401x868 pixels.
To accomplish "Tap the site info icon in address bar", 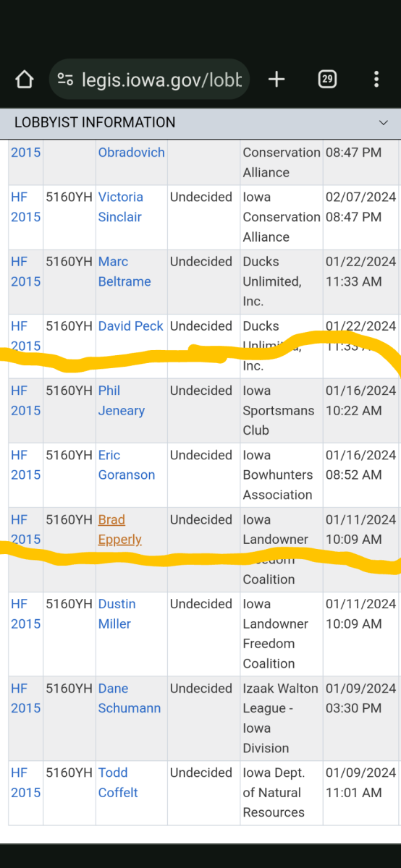I will coord(65,80).
